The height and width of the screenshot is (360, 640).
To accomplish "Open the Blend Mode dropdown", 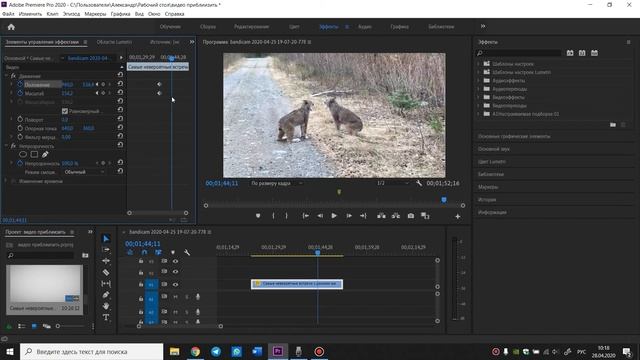I will click(x=84, y=172).
